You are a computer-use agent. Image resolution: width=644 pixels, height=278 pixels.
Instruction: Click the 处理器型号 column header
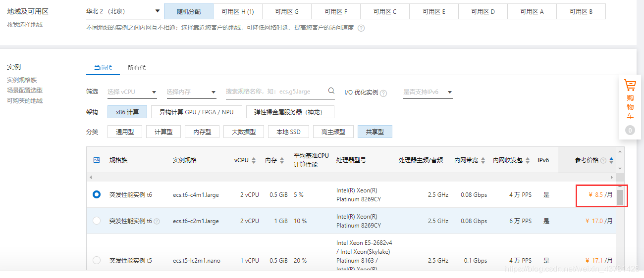[x=351, y=160]
